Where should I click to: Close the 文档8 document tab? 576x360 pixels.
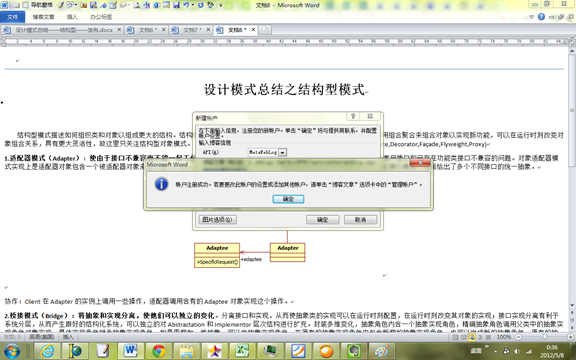pos(253,30)
